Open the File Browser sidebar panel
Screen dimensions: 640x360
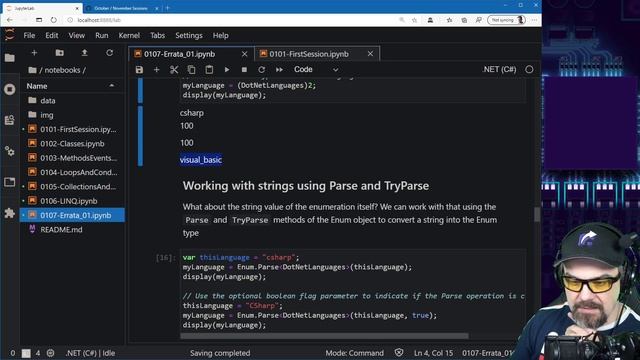9,58
